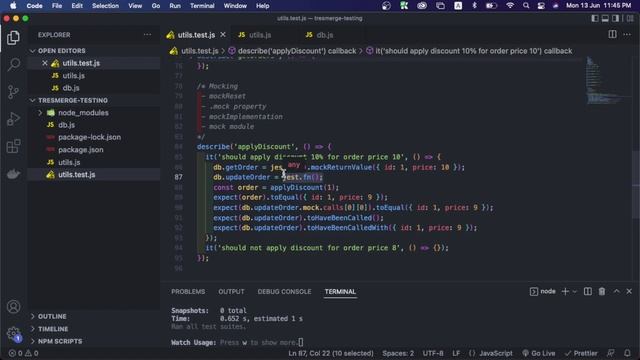Screen dimensions: 640x360
Task: Select the Terminal panel tab
Action: [340, 291]
